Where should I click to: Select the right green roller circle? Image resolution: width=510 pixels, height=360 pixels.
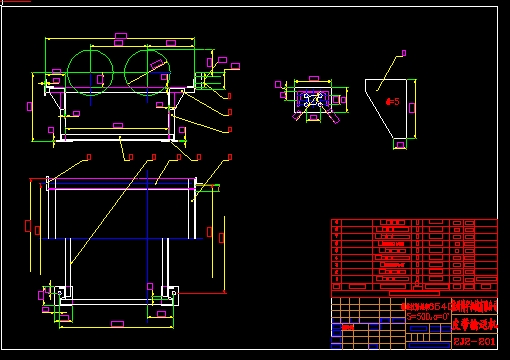[x=147, y=73]
